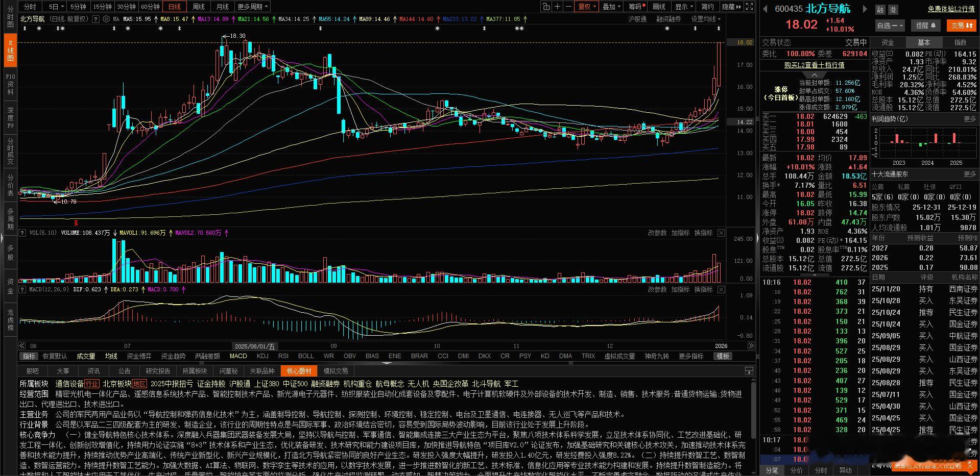Switch to the 周线 weekly chart tab
This screenshot has height=476, width=980.
198,6
